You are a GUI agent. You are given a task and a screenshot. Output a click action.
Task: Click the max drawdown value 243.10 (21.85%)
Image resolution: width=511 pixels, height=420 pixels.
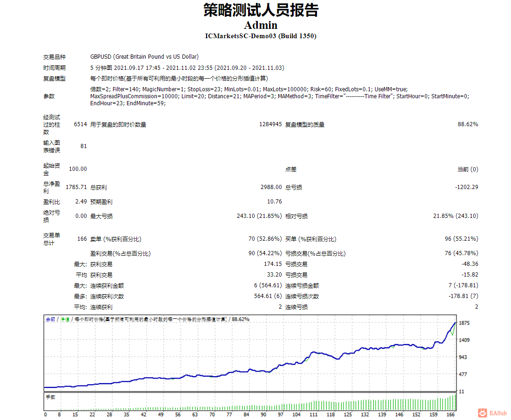point(259,216)
